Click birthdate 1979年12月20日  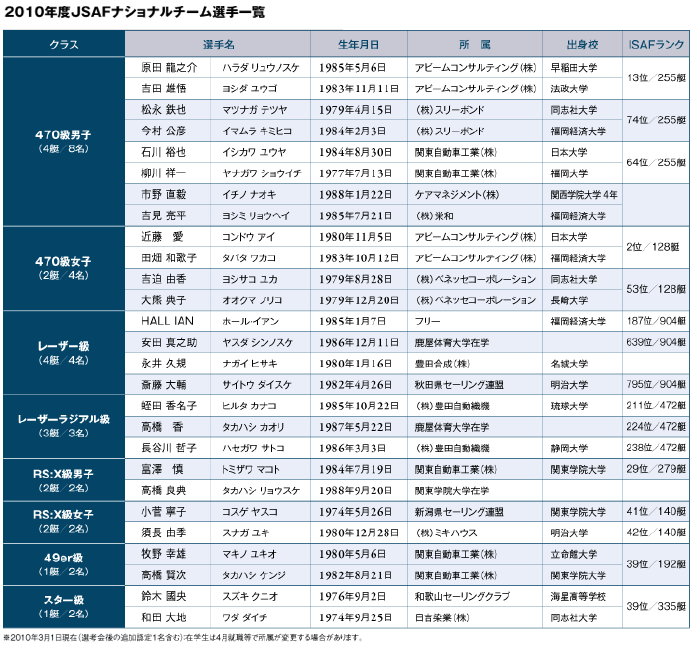[x=359, y=301]
